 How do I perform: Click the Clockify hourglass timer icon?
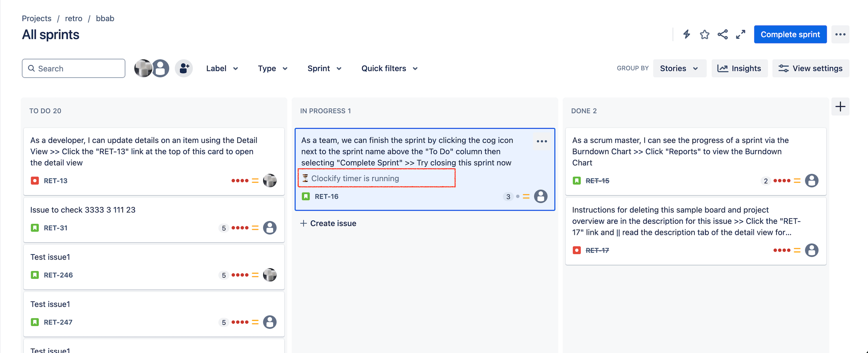(305, 178)
